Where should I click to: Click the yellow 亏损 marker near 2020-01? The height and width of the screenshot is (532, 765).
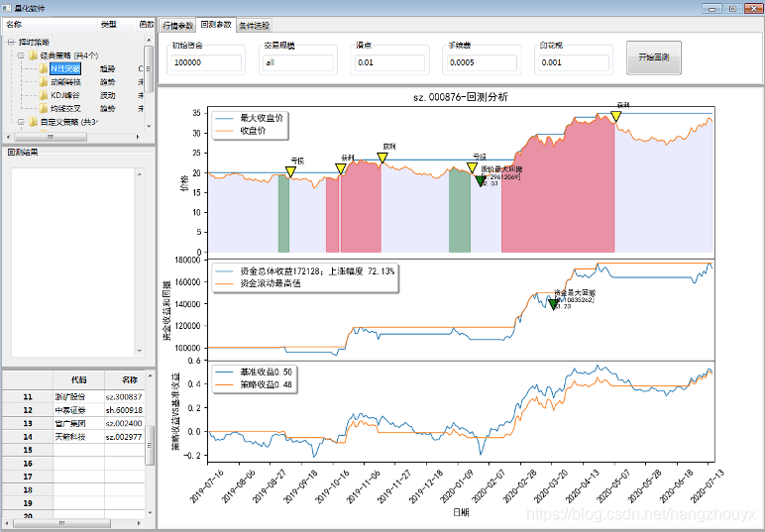coord(472,168)
